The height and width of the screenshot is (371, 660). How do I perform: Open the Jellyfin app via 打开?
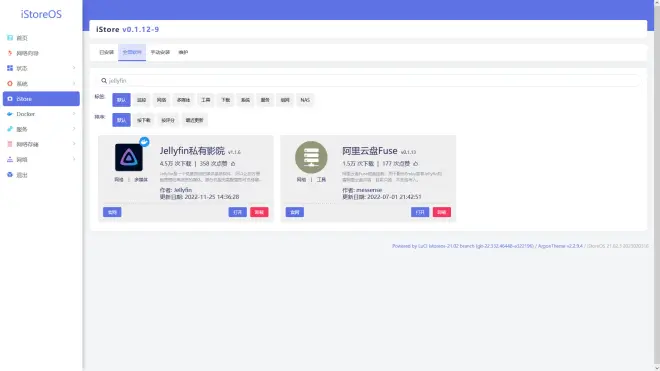point(237,212)
